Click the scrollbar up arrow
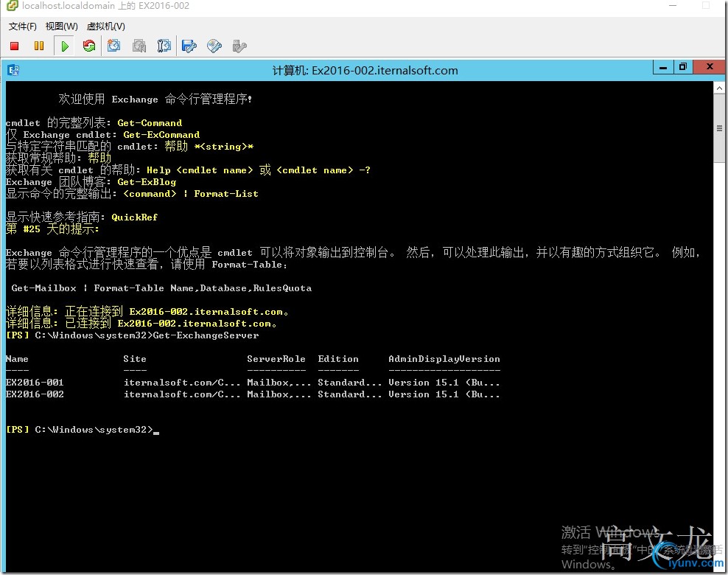 [x=719, y=88]
